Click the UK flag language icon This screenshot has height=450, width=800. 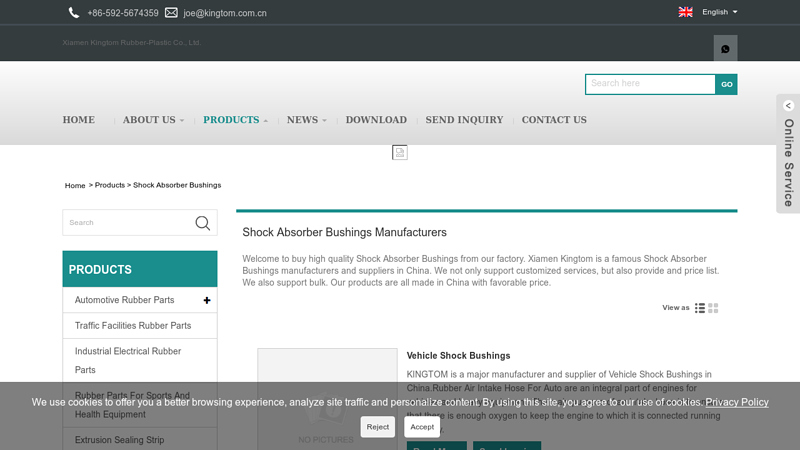[685, 12]
